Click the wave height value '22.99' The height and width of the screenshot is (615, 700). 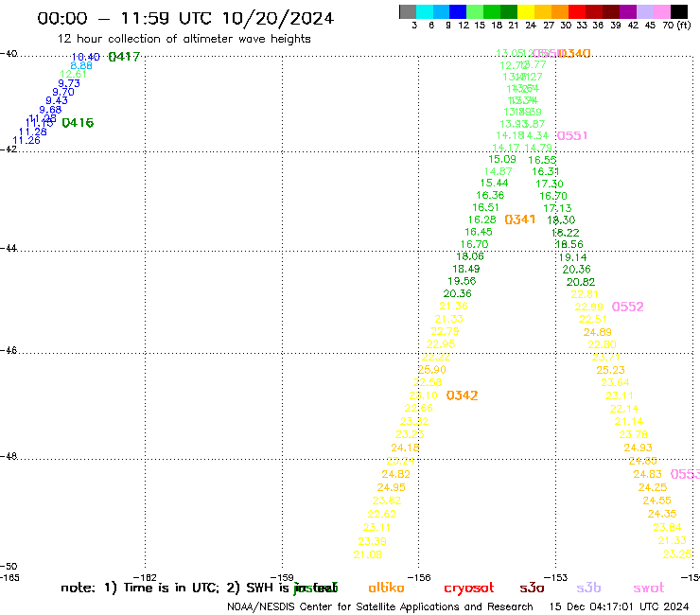pos(588,307)
